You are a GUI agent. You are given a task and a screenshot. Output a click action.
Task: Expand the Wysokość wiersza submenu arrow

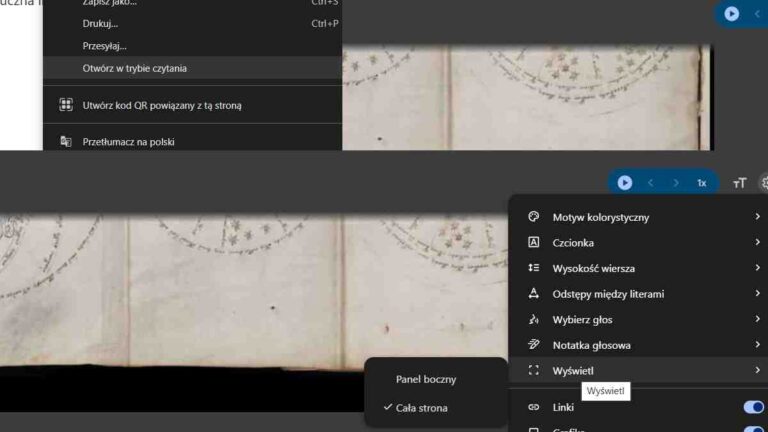coord(757,269)
